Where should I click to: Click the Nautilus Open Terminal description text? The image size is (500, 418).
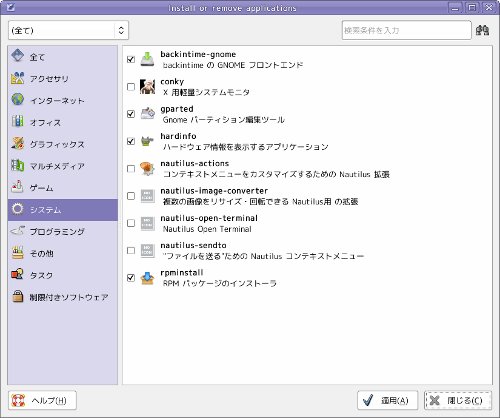click(x=207, y=229)
